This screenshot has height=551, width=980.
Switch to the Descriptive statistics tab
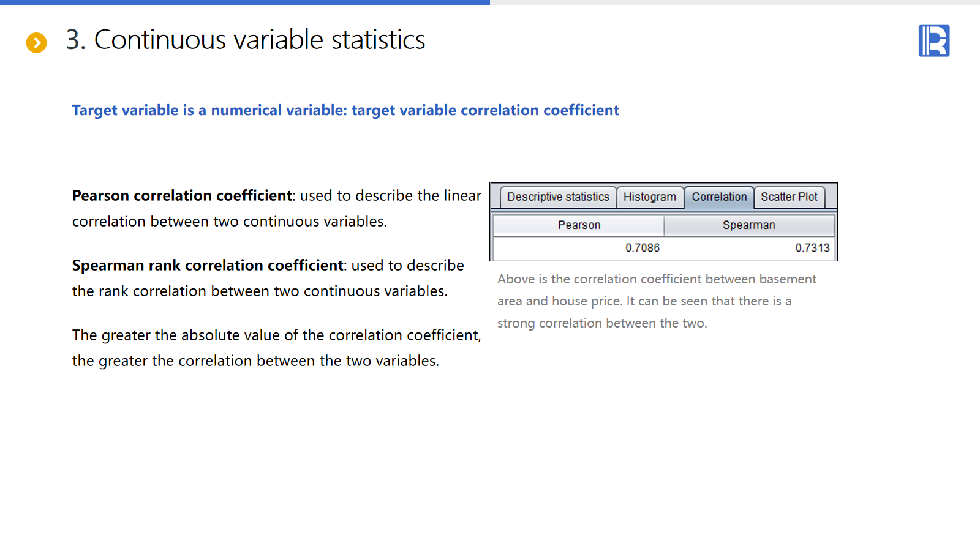coord(558,197)
